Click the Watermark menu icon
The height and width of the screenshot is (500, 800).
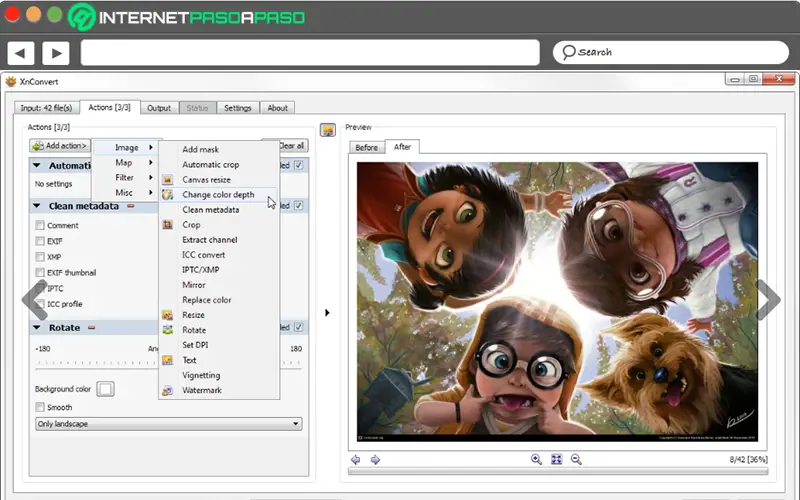coord(167,390)
